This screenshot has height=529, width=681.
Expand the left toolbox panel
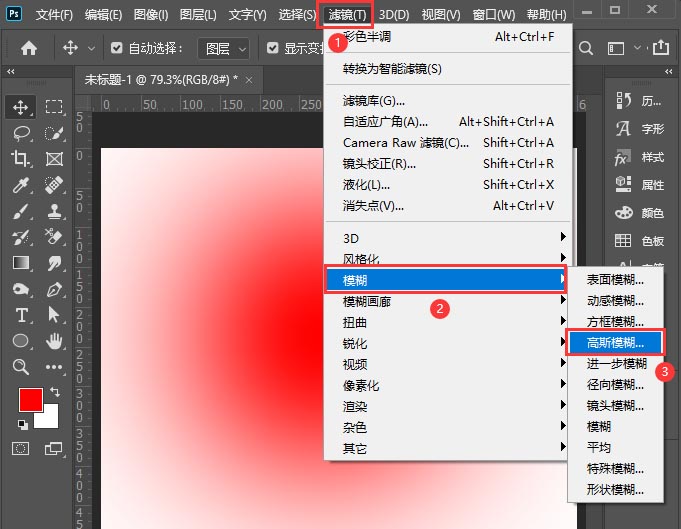tap(11, 71)
